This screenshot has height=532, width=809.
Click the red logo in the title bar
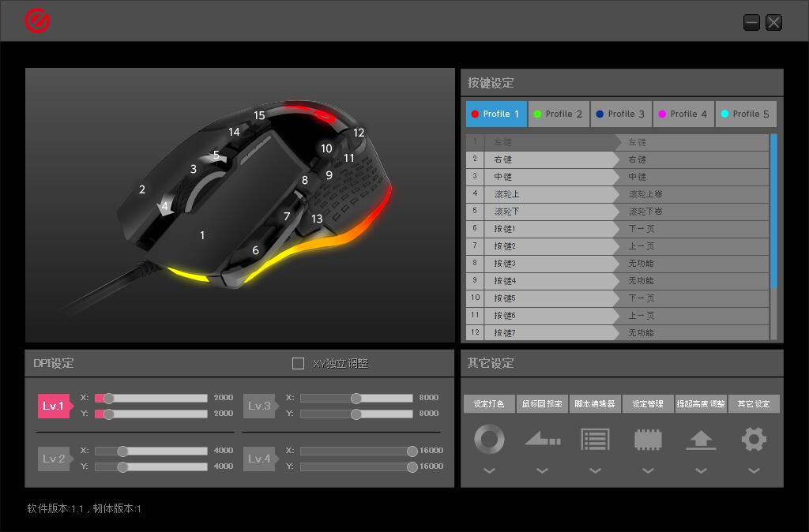[37, 21]
